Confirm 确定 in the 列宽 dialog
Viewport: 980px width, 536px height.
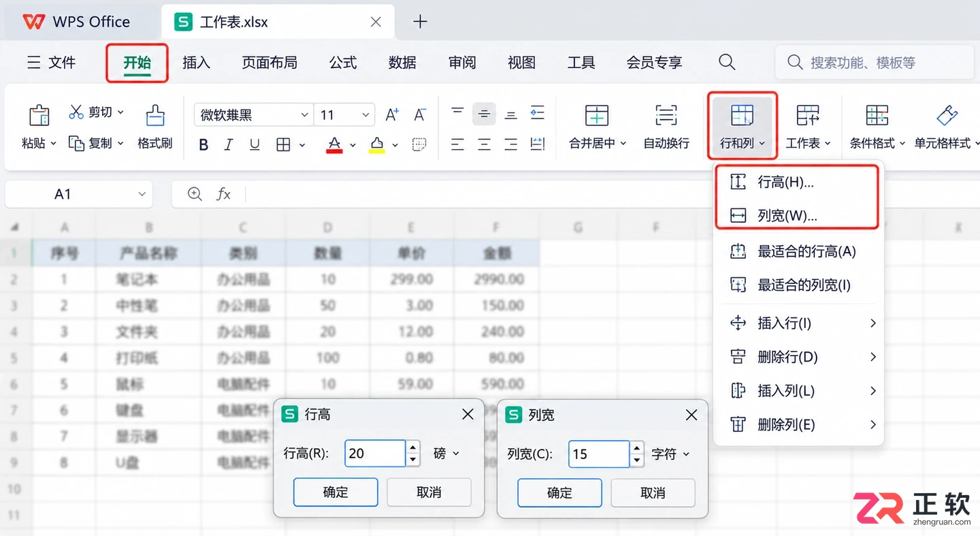click(x=559, y=492)
